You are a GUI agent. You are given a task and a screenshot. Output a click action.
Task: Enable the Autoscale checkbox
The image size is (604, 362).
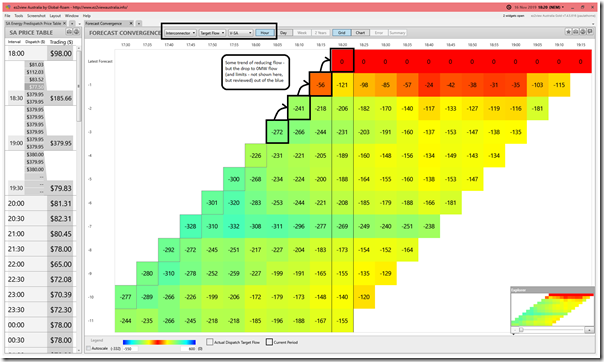[x=89, y=348]
